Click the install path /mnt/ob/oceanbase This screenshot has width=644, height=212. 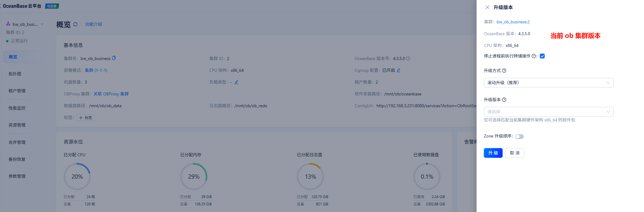pyautogui.click(x=403, y=94)
